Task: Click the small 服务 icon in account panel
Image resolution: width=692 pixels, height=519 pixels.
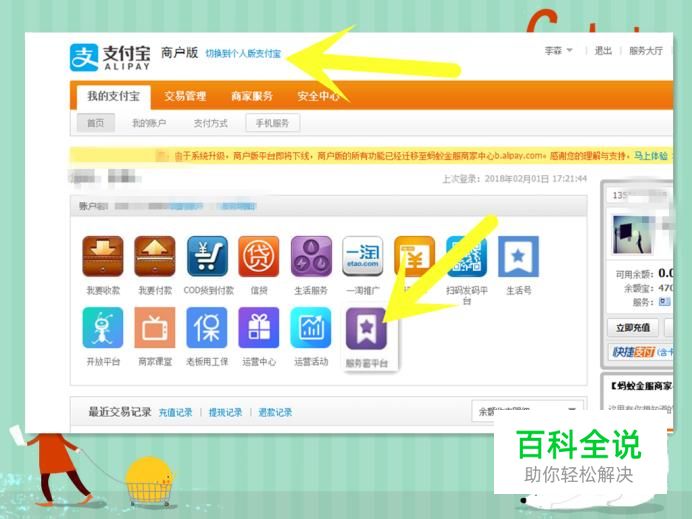Action: [x=665, y=302]
